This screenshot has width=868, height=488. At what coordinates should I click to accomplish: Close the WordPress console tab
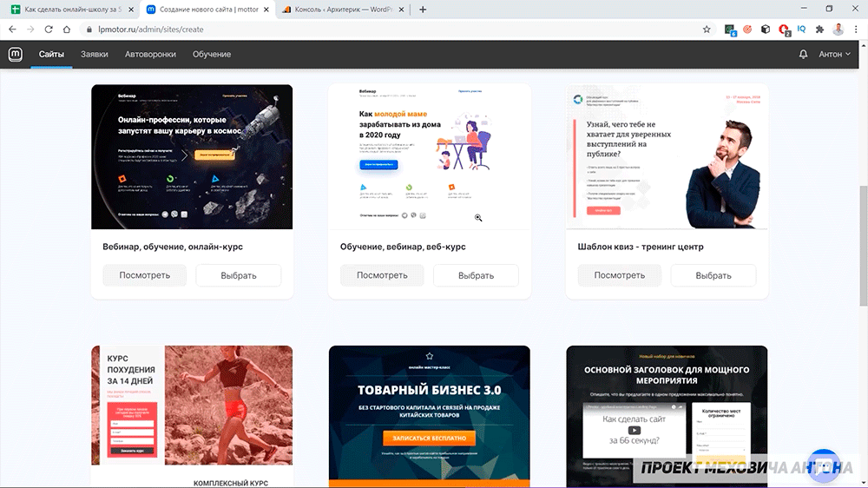click(x=401, y=10)
